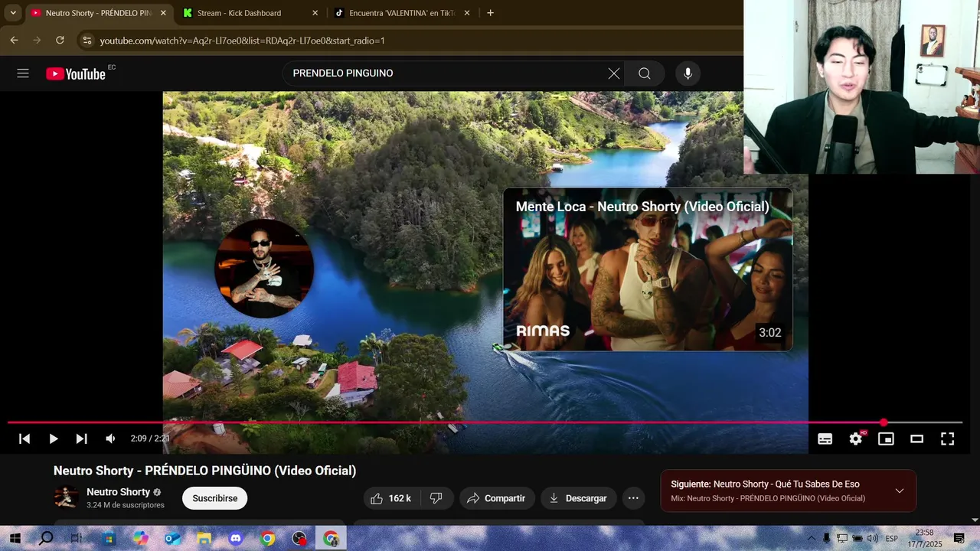This screenshot has height=551, width=980.
Task: Play the paused video
Action: tap(54, 439)
